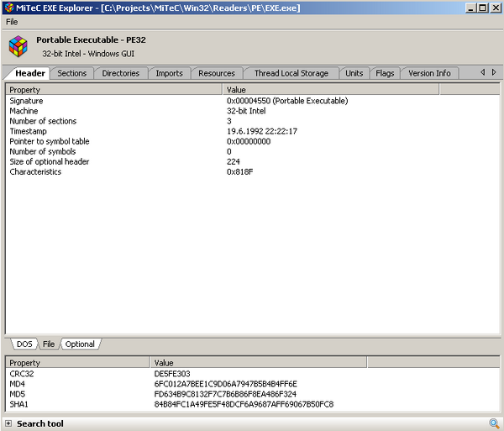504x431 pixels.
Task: Select the SHA1 hash row
Action: coord(252,404)
